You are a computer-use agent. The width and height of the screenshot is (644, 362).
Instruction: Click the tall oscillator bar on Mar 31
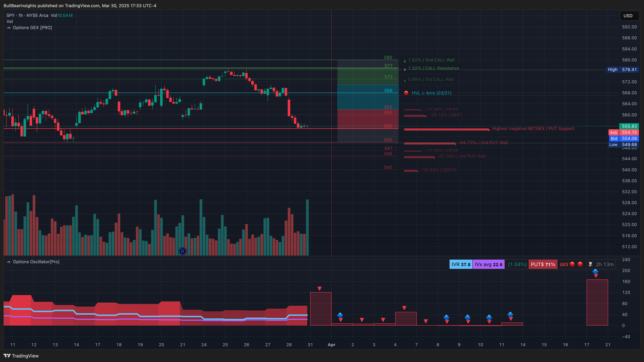(x=321, y=309)
